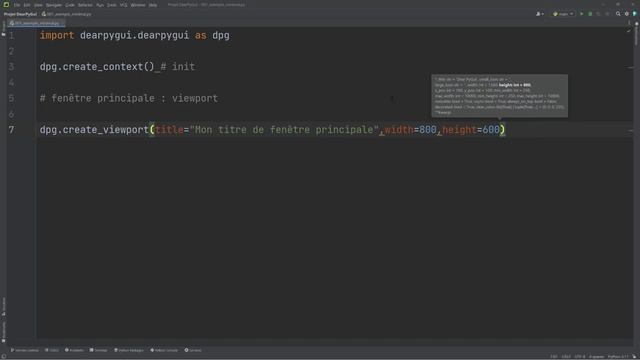The image size is (640, 360).
Task: Click the height=600 argument
Action: click(x=471, y=130)
